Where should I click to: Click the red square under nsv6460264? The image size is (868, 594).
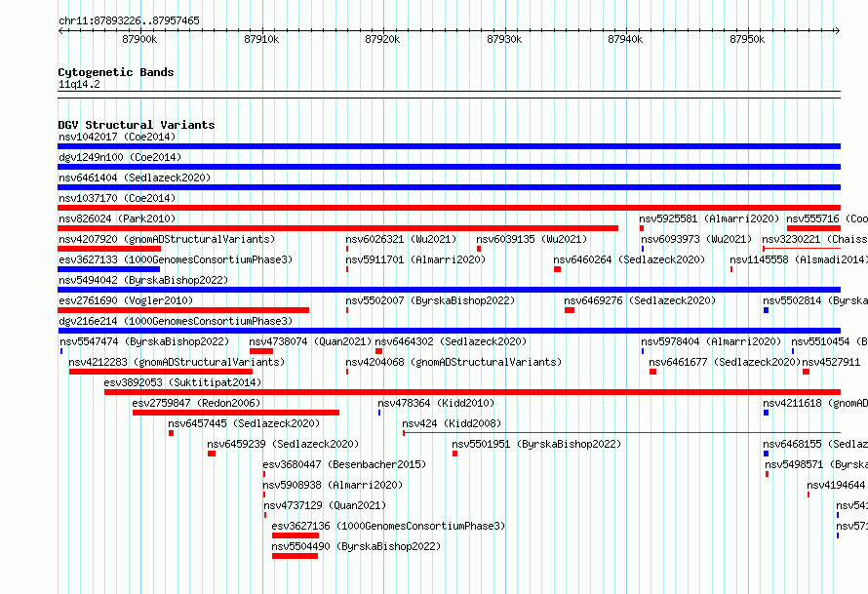coord(558,269)
